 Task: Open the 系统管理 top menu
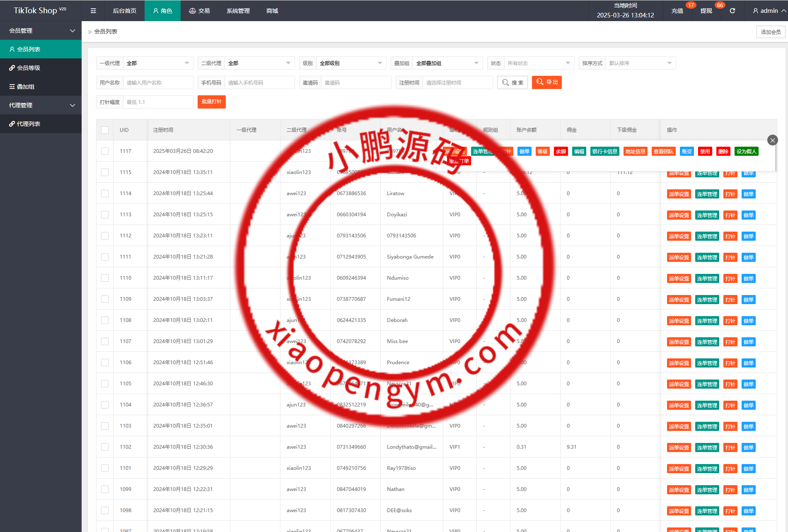[x=238, y=11]
